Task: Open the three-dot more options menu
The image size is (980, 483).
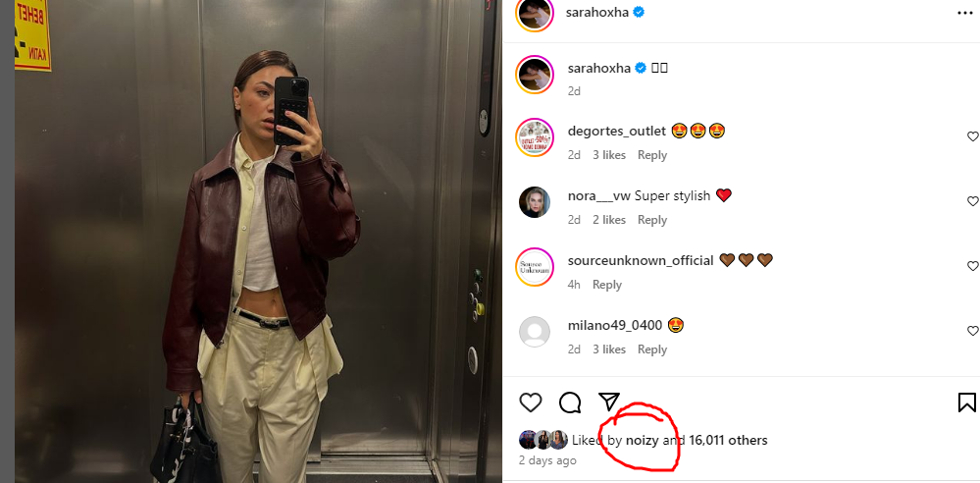Action: [965, 13]
